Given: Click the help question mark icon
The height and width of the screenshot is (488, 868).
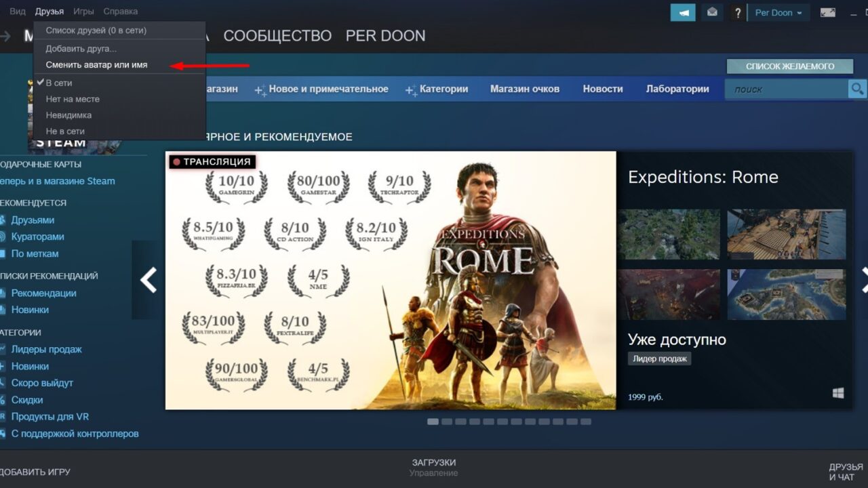Looking at the screenshot, I should tap(738, 12).
